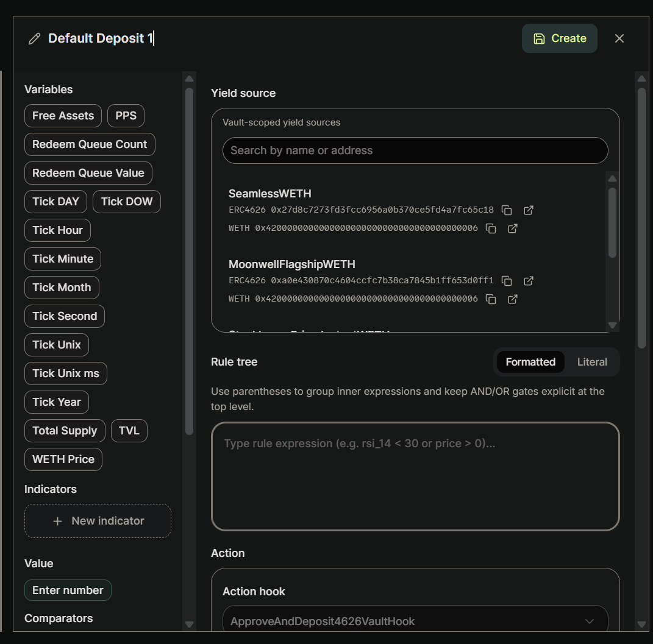Screen dimensions: 653x644
Task: Insert the Tick Month variable
Action: [62, 288]
